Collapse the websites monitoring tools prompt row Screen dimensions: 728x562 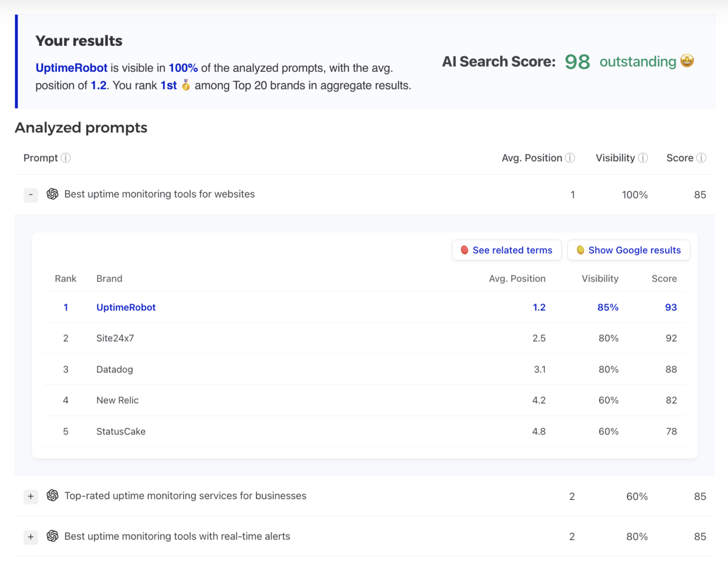pyautogui.click(x=31, y=195)
